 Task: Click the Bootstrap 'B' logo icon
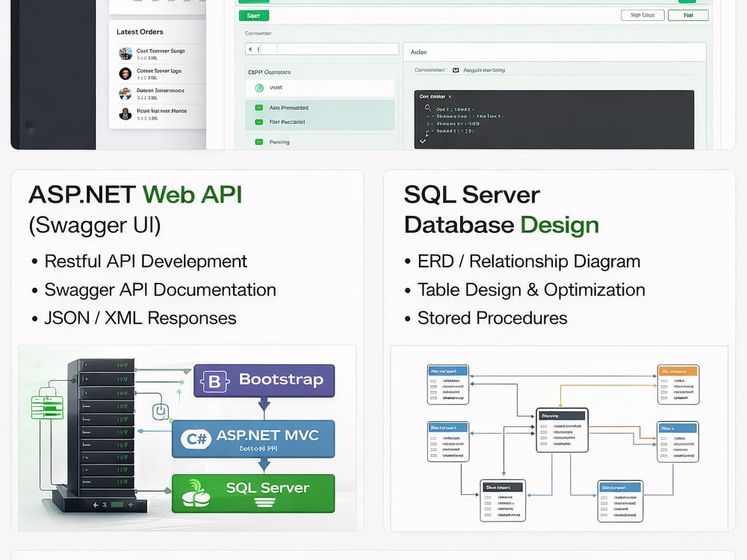coord(215,381)
